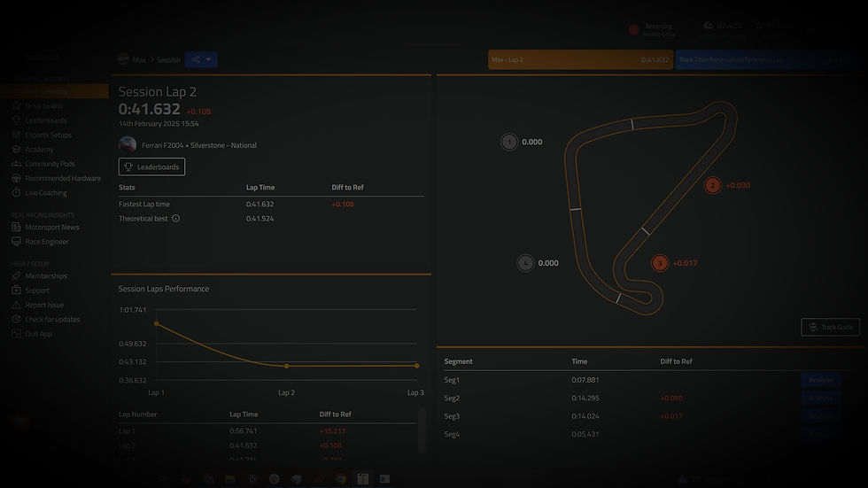Image resolution: width=868 pixels, height=488 pixels.
Task: Click Recommended Hardware steering wheel icon
Action: click(x=16, y=178)
